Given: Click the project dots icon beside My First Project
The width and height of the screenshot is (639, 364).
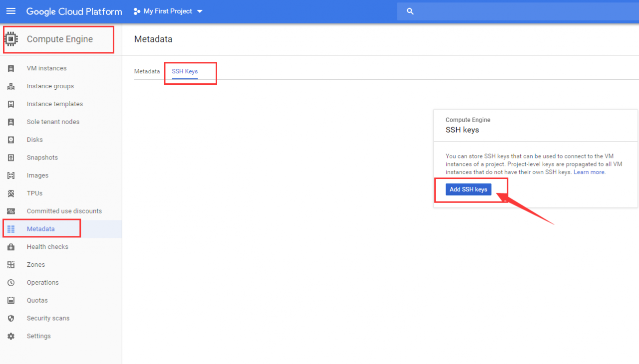Looking at the screenshot, I should [x=137, y=11].
